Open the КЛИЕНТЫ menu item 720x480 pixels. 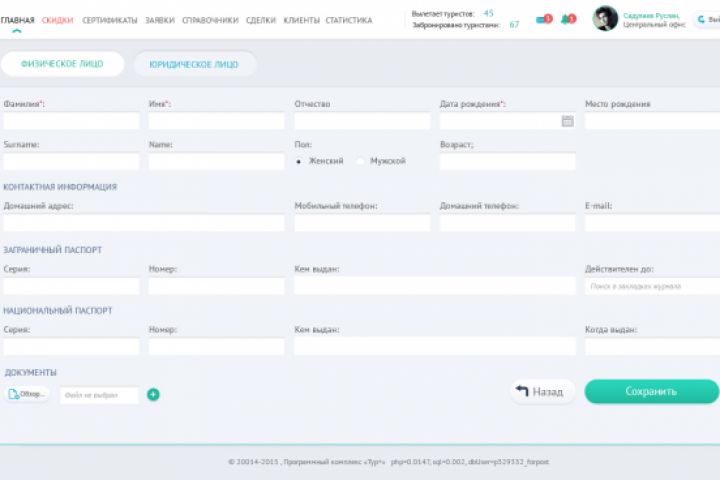[301, 20]
